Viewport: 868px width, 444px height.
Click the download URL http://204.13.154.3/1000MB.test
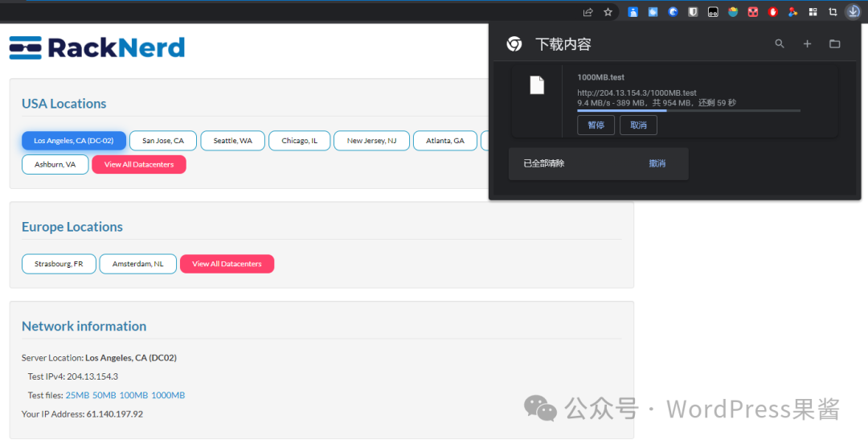pos(637,92)
